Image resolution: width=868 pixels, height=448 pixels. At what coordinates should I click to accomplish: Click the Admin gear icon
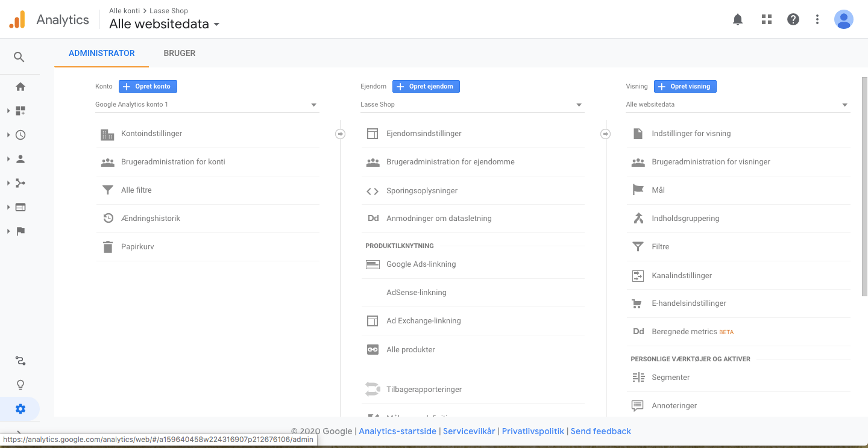coord(20,409)
